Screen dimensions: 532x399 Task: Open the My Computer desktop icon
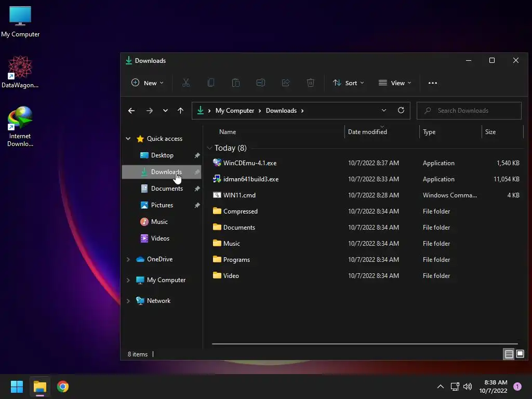[x=20, y=22]
